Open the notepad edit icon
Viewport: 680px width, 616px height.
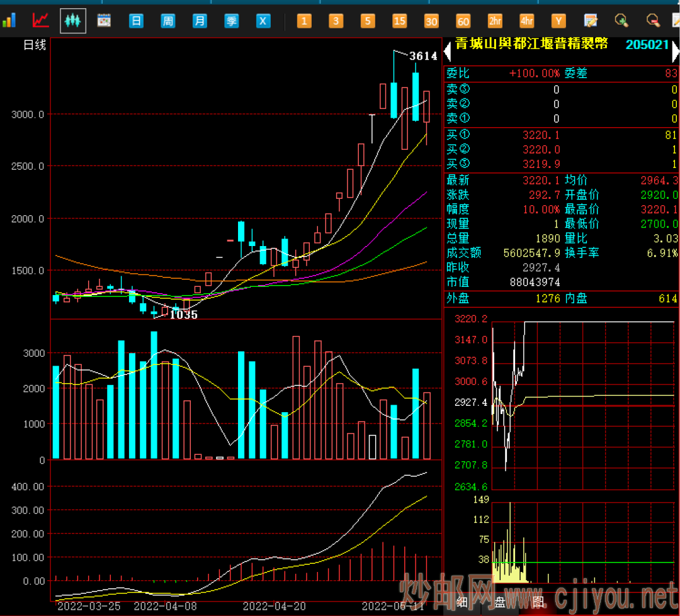click(x=591, y=21)
